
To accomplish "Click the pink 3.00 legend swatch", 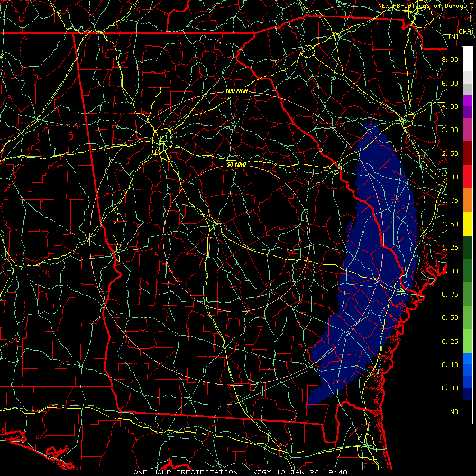I will click(x=467, y=130).
